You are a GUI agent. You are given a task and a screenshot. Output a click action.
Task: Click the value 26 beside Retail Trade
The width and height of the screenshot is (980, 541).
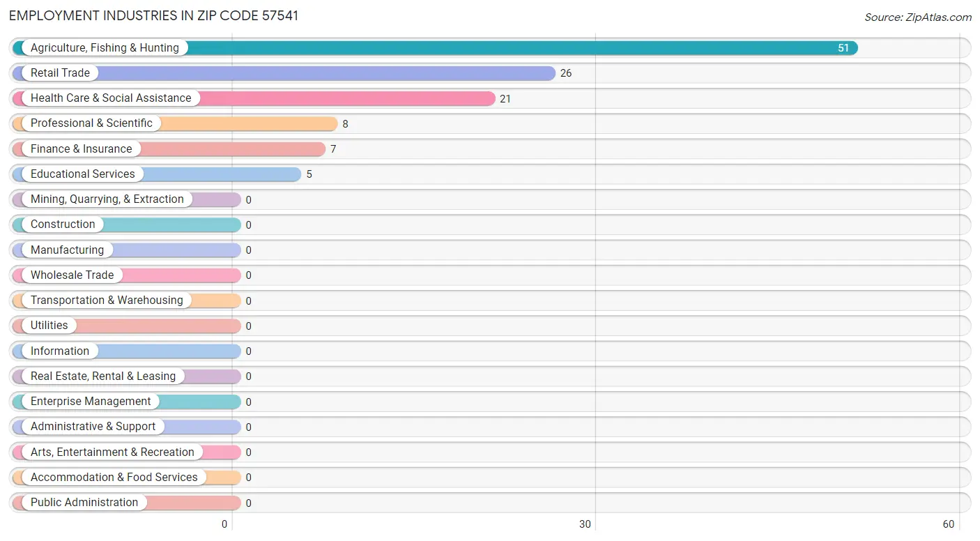[x=566, y=73]
